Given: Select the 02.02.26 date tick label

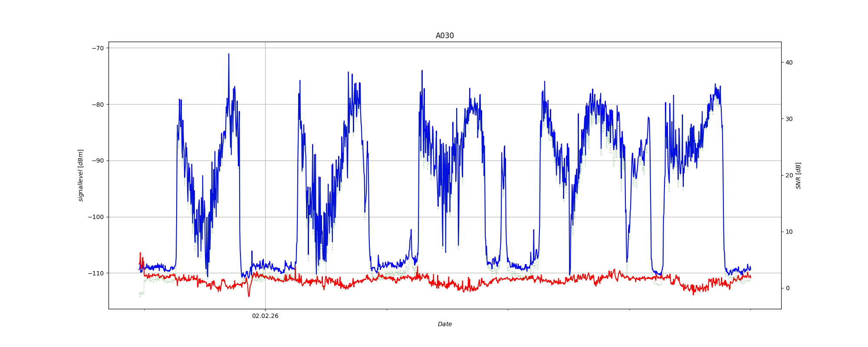Looking at the screenshot, I should click(x=265, y=316).
